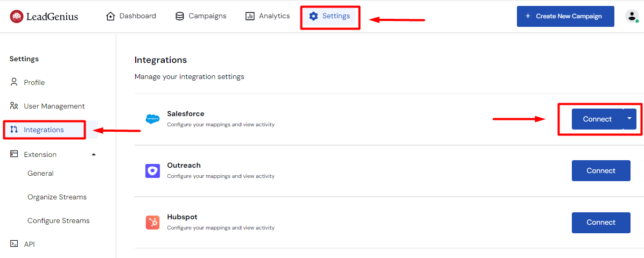Click the API terminal icon
The width and height of the screenshot is (644, 258).
tap(15, 243)
